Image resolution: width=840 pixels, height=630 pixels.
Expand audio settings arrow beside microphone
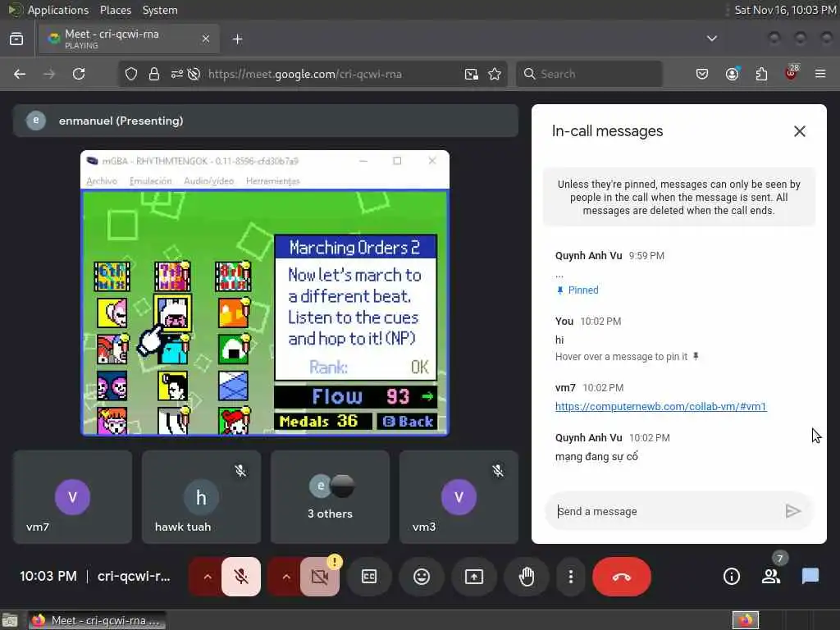pos(208,577)
